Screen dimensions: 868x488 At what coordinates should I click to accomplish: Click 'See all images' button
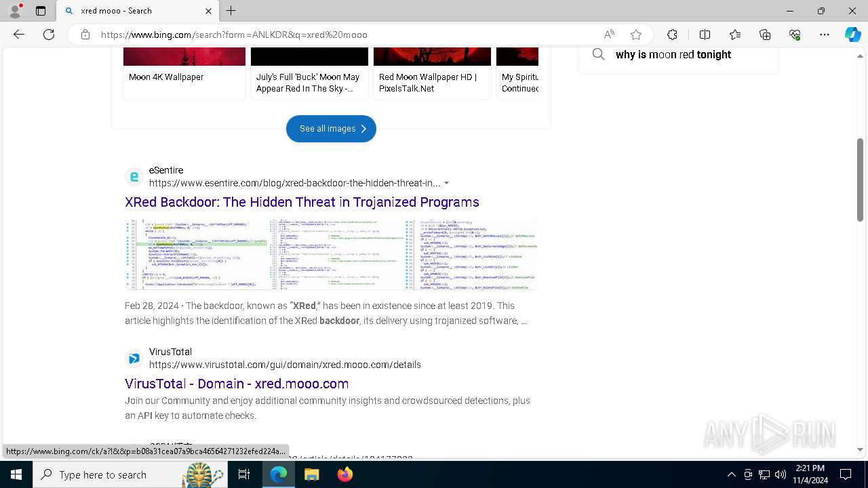click(331, 129)
